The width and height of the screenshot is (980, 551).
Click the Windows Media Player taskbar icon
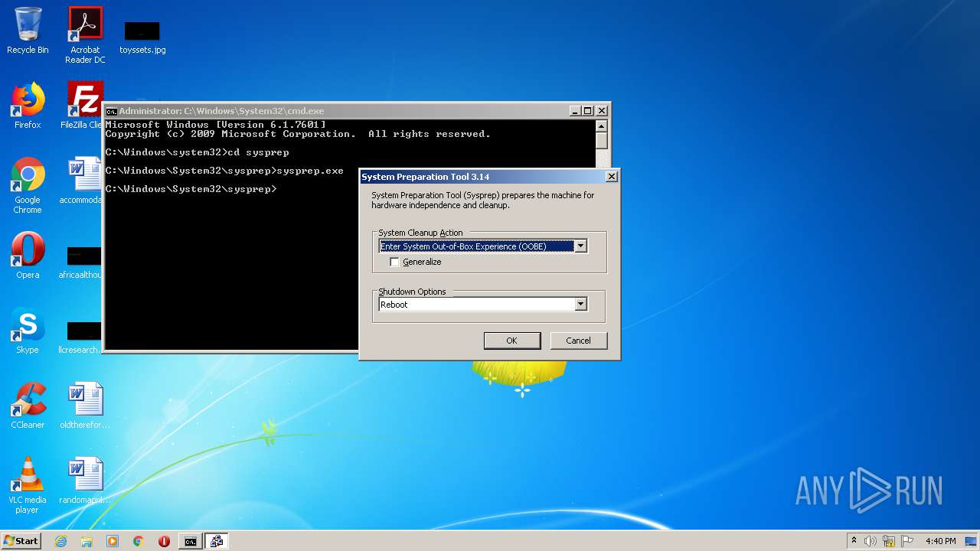tap(113, 541)
